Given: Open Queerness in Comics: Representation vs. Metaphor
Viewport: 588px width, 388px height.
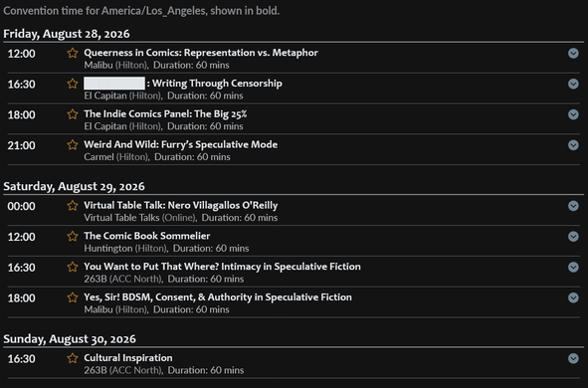Looking at the screenshot, I should tap(201, 53).
